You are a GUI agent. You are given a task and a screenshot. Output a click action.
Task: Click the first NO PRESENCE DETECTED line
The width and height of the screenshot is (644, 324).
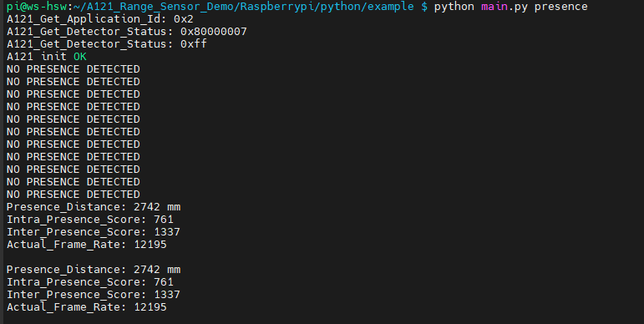click(x=74, y=69)
